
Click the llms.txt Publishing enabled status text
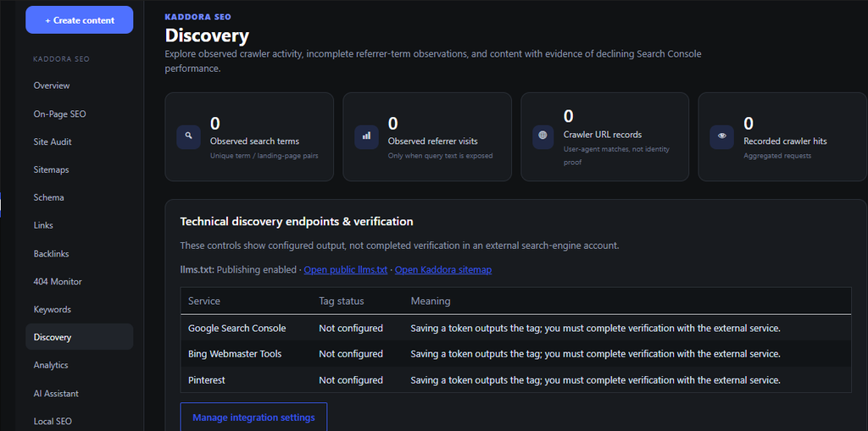tap(238, 270)
